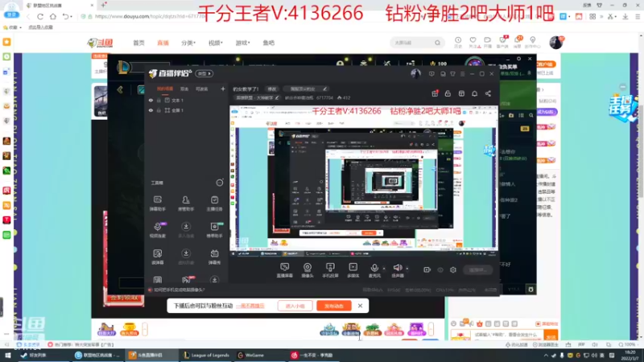
Task: Toggle visibility of 全屏 1 source
Action: [151, 110]
